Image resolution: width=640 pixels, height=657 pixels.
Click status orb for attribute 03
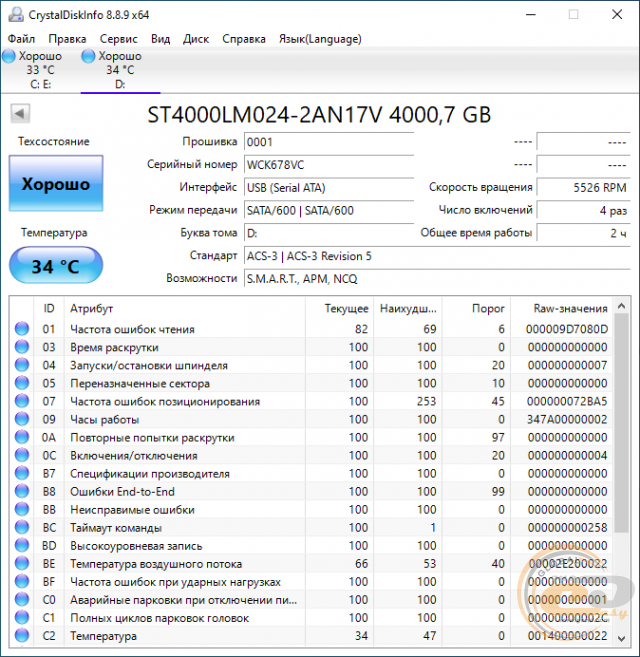(22, 347)
